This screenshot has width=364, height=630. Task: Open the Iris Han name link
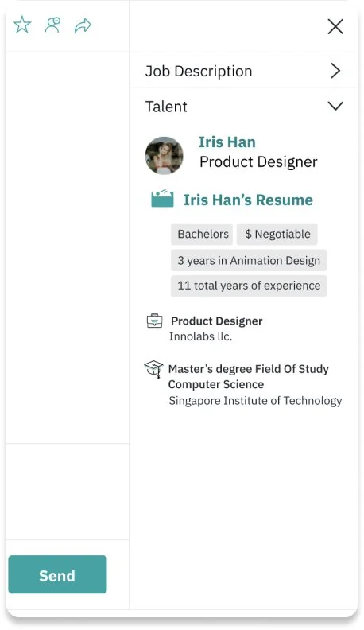click(227, 142)
